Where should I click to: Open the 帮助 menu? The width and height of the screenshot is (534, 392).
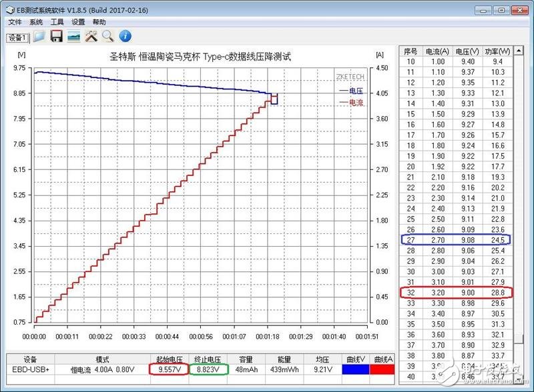(x=99, y=22)
